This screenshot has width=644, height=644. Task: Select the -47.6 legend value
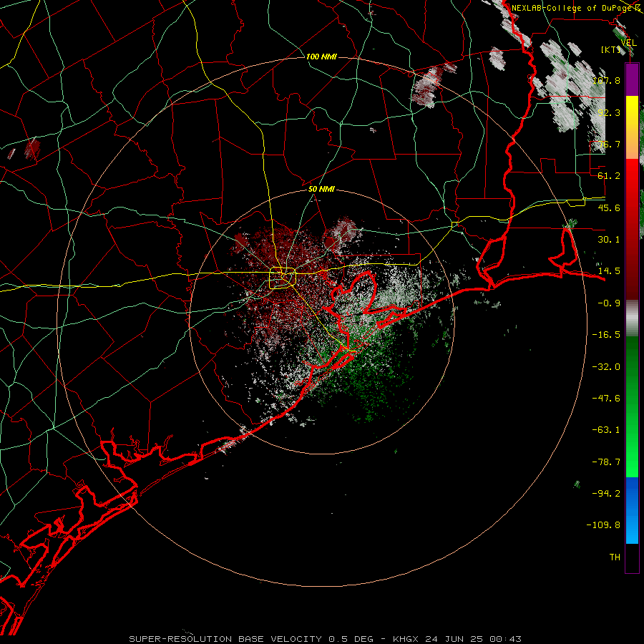click(x=606, y=399)
